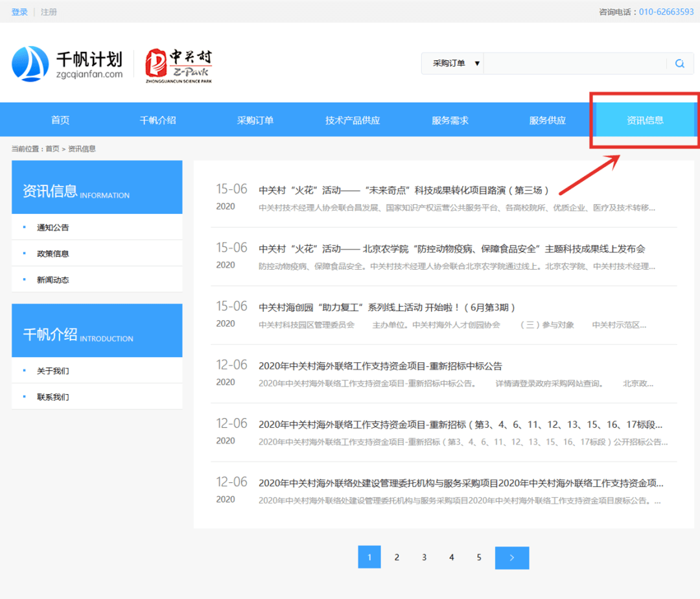Open the 重新招标（第3、4、6…标段 article
700x599 pixels.
click(x=460, y=425)
